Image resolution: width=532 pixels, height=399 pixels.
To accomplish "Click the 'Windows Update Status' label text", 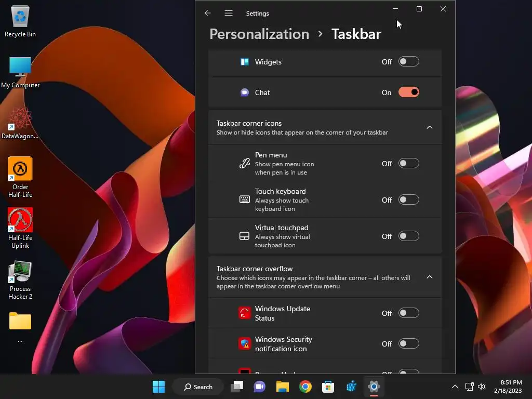I will (x=283, y=313).
